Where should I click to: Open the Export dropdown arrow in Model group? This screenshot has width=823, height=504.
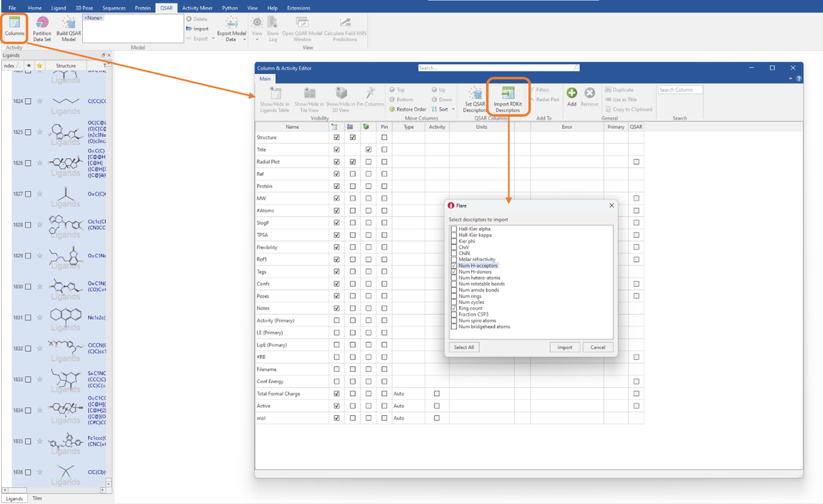(213, 39)
